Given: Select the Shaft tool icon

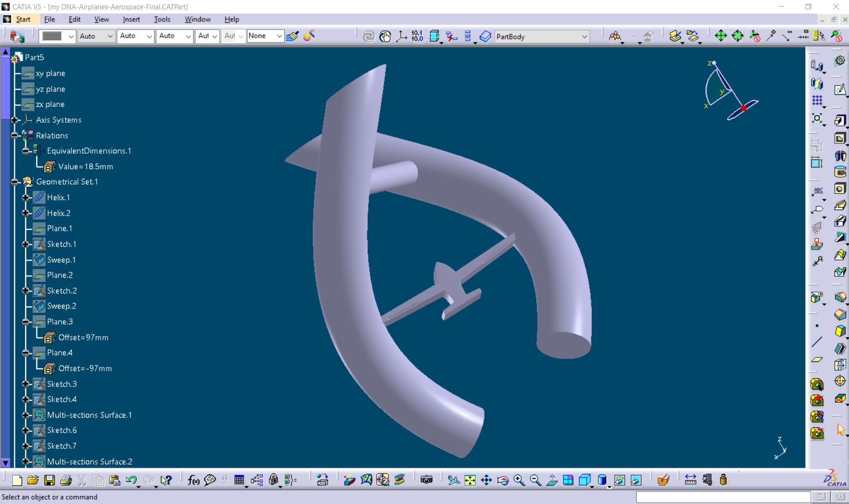Looking at the screenshot, I should pos(840,155).
